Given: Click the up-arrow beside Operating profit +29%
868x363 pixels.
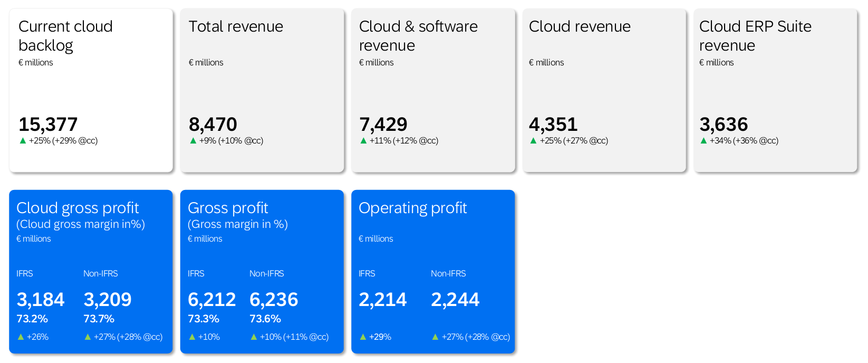Looking at the screenshot, I should coord(363,337).
